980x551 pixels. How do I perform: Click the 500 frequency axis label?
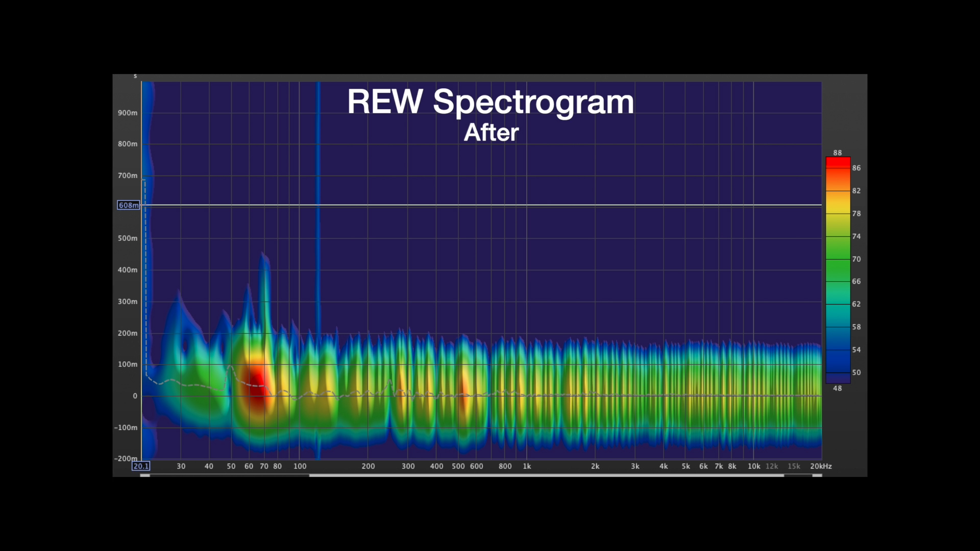tap(458, 466)
